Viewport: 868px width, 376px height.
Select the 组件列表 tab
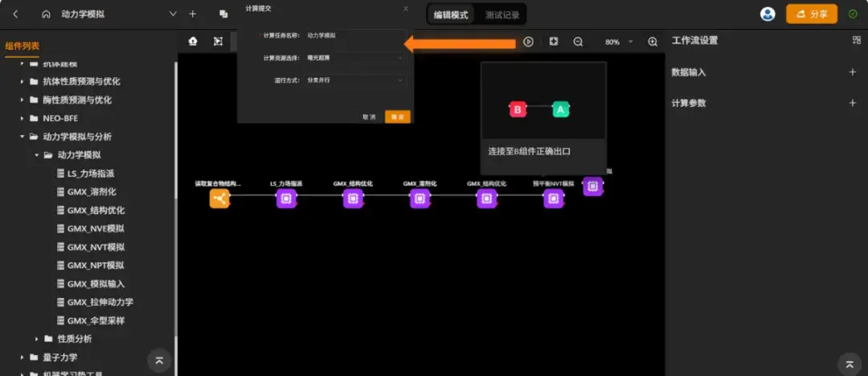click(x=23, y=46)
